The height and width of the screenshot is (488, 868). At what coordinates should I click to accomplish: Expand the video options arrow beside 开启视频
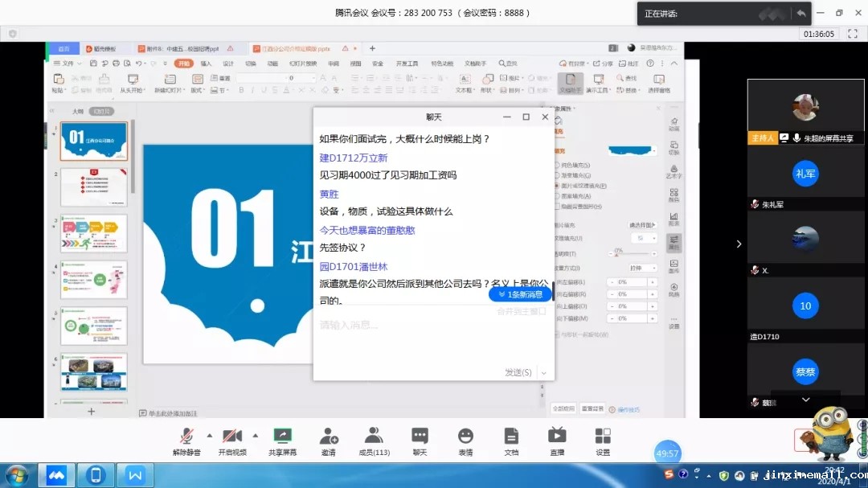(256, 435)
